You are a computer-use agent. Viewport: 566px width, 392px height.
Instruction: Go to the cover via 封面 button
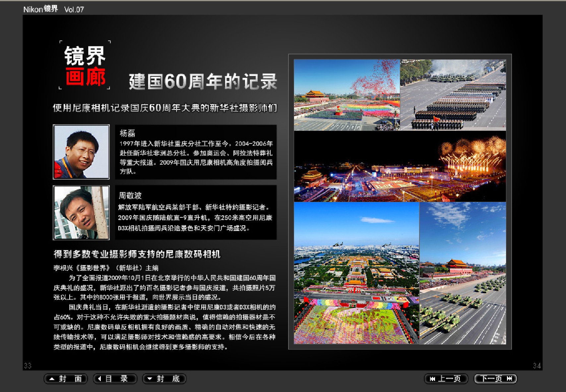point(66,378)
